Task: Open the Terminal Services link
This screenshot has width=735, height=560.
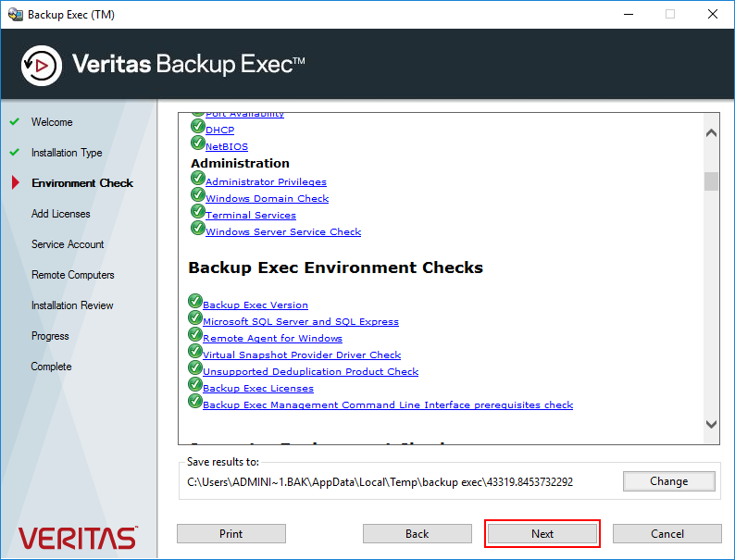Action: click(x=251, y=215)
